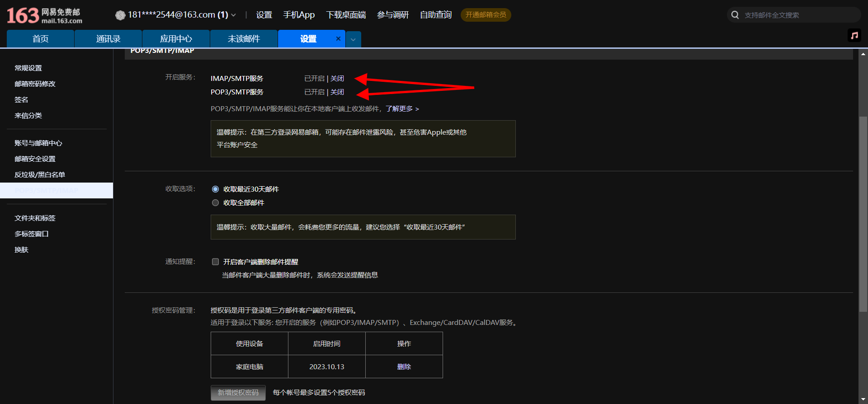Close the IMAP/SMTP service

[337, 79]
